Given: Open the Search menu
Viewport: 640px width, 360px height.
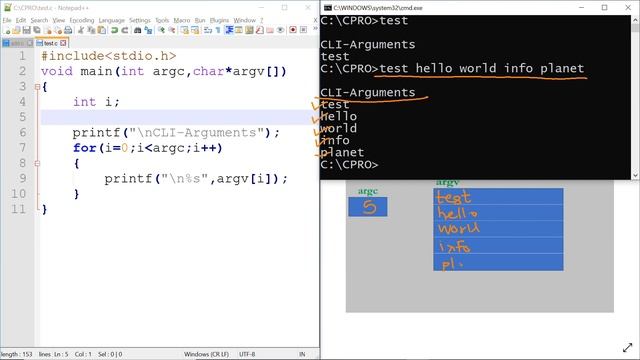Looking at the screenshot, I should click(39, 20).
